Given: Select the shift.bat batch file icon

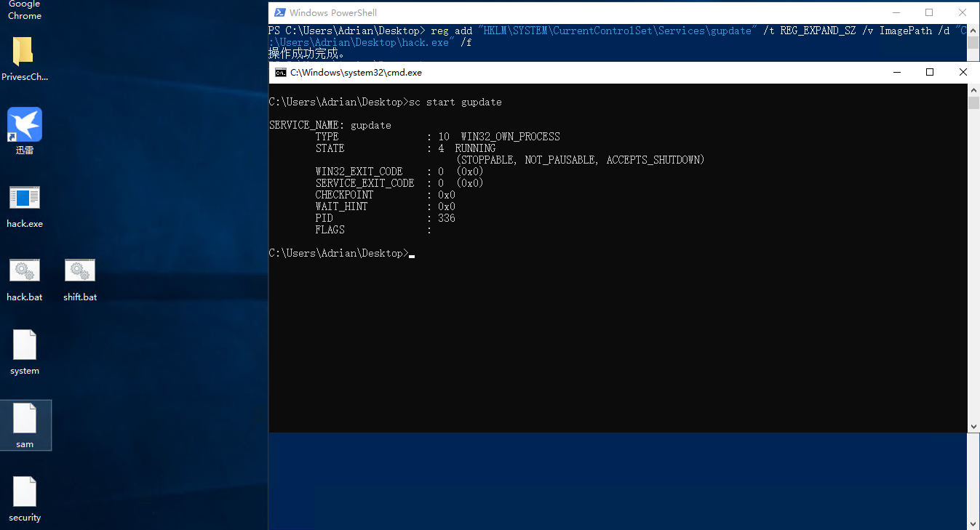Looking at the screenshot, I should [80, 270].
